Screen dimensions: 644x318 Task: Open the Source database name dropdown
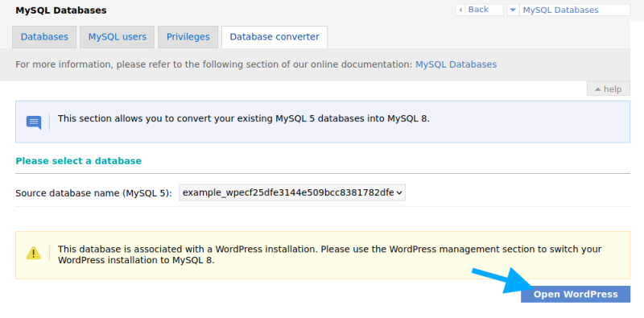pyautogui.click(x=292, y=192)
